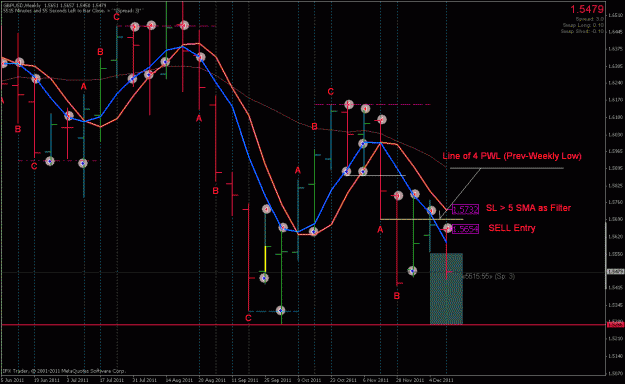
Task: Select the teal shaded rectangle object
Action: [x=446, y=289]
